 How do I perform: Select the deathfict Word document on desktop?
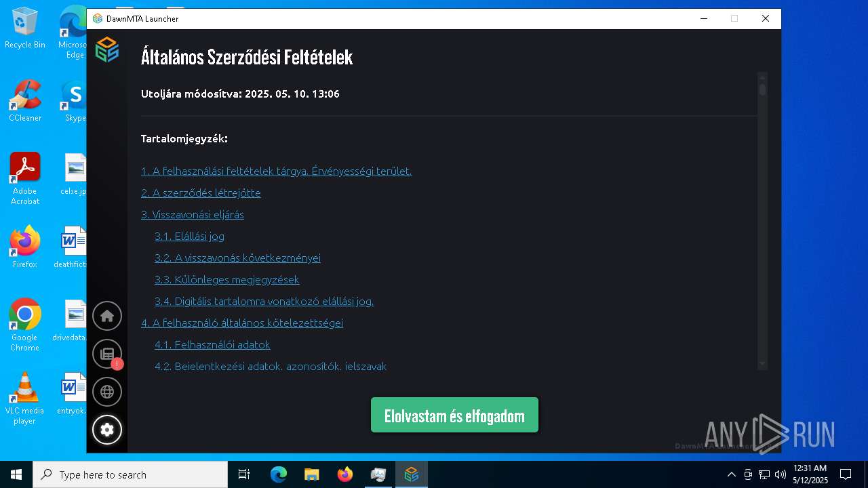pos(72,247)
